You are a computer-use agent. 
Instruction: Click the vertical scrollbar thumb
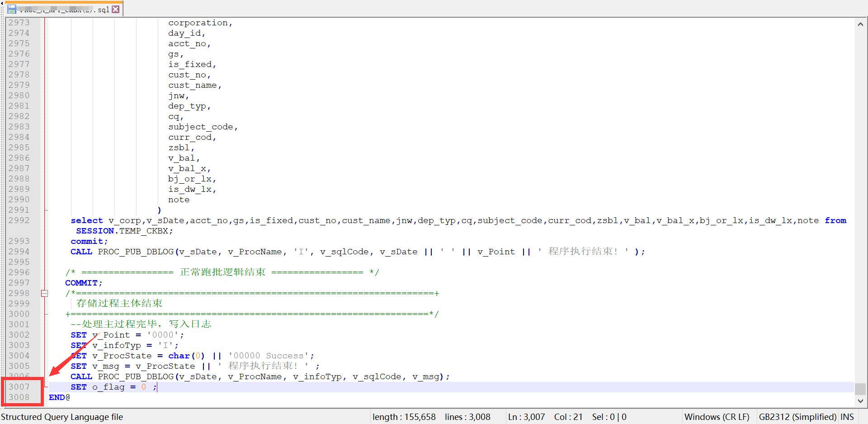click(860, 389)
